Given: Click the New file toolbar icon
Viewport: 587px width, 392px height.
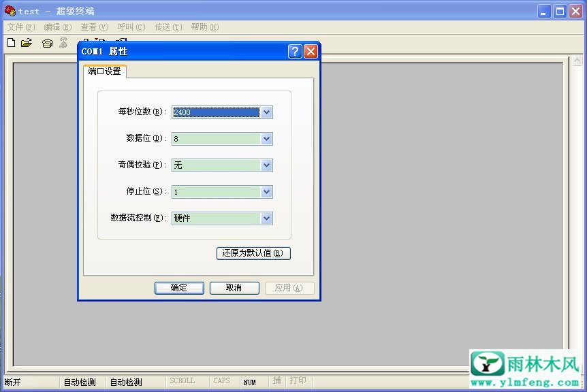Looking at the screenshot, I should (11, 43).
